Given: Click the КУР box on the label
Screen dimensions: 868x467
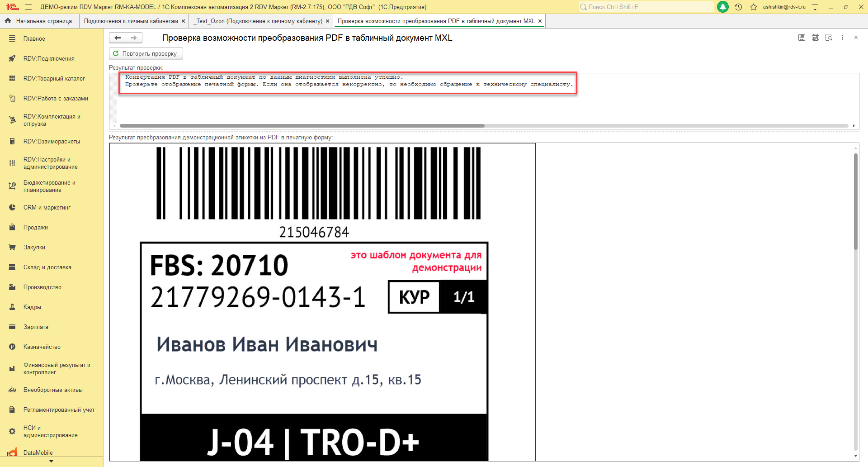Looking at the screenshot, I should coord(414,297).
